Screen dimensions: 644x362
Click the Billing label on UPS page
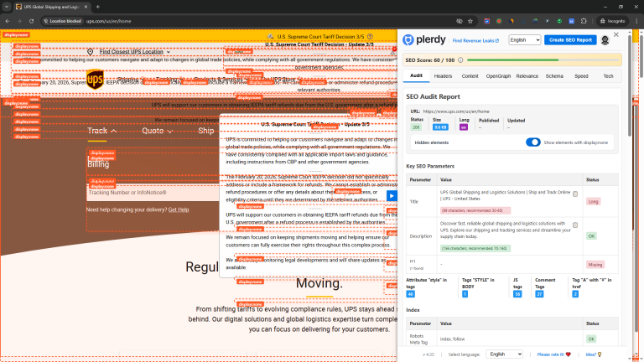[x=98, y=164]
